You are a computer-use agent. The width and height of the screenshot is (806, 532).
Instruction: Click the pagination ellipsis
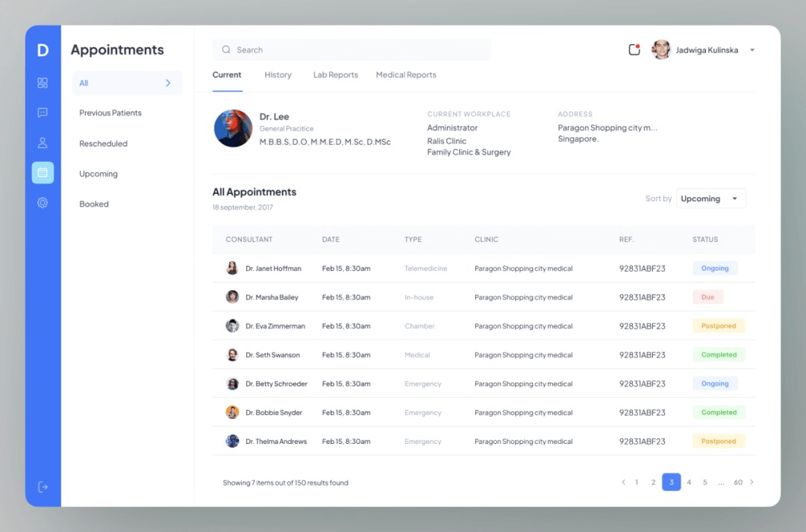pos(721,483)
